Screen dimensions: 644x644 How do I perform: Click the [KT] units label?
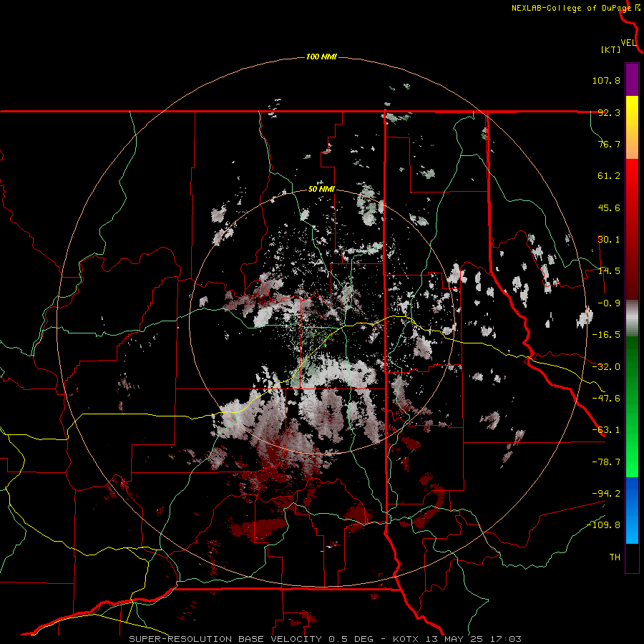tap(611, 49)
